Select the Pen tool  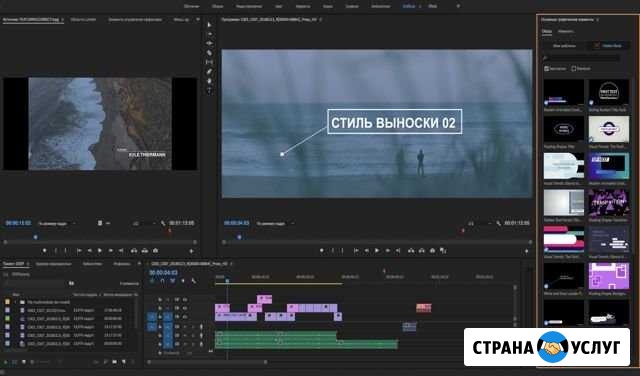(209, 71)
